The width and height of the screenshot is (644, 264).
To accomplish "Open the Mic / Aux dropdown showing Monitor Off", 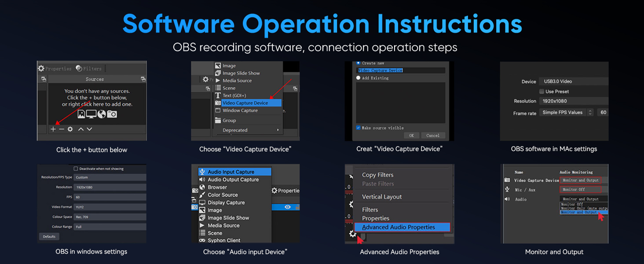I will [x=580, y=190].
